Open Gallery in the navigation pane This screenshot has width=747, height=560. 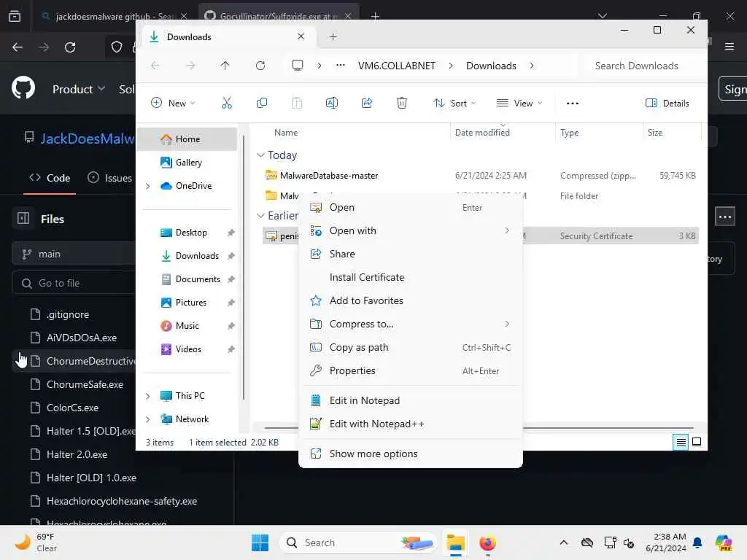(x=187, y=163)
